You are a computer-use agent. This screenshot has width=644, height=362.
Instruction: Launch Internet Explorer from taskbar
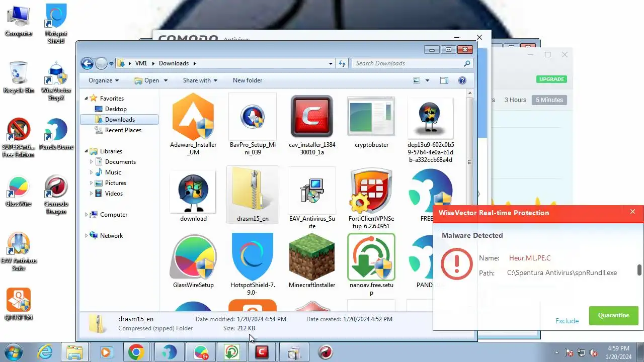(45, 352)
